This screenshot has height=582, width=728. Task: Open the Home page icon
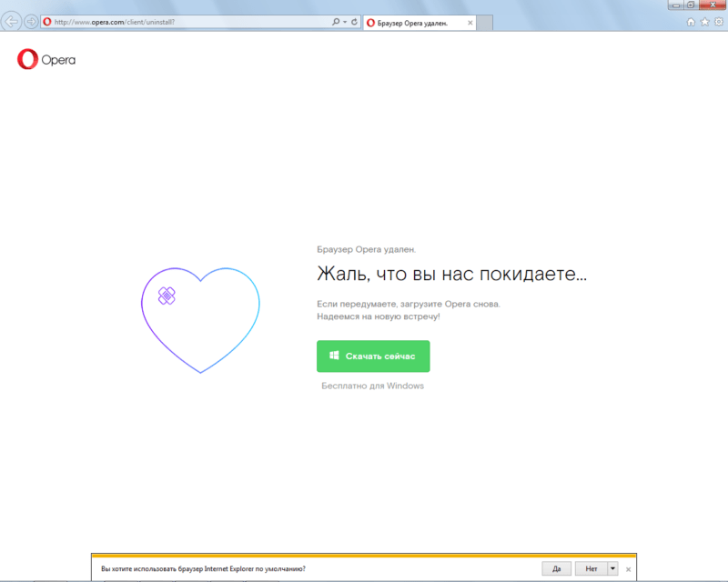[691, 22]
